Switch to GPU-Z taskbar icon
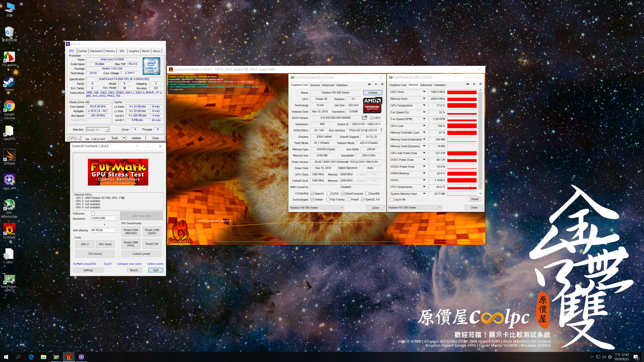The width and height of the screenshot is (644, 362). pyautogui.click(x=56, y=357)
